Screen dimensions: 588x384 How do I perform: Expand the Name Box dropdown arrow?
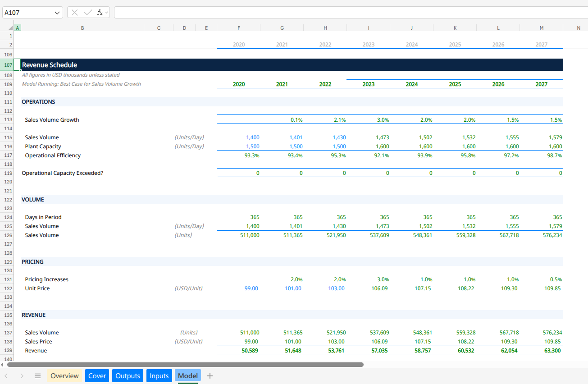(57, 13)
